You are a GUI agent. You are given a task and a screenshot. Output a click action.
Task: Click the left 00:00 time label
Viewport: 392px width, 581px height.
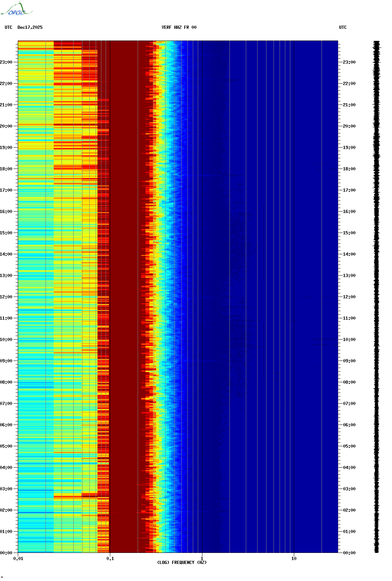6,553
